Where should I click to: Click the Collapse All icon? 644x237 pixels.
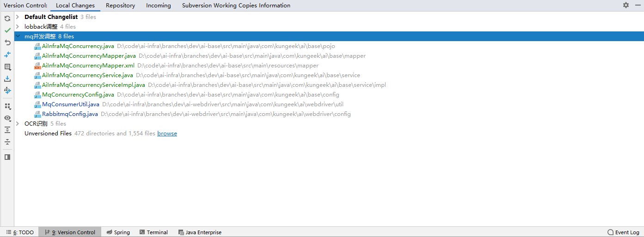point(7,142)
